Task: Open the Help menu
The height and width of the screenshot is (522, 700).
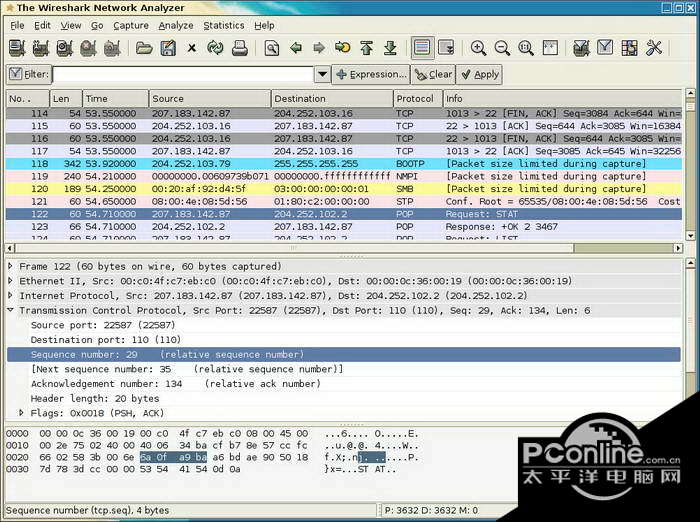Action: coord(264,25)
